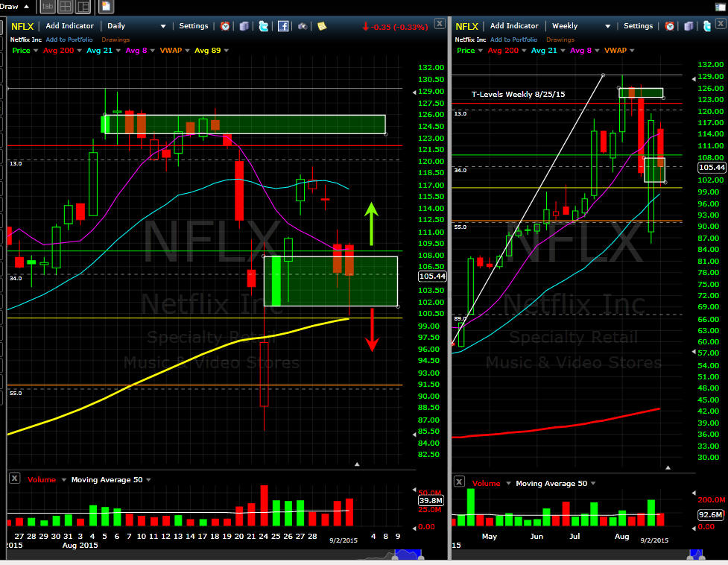Click Drawings link in Daily chart
The width and height of the screenshot is (728, 565).
115,40
